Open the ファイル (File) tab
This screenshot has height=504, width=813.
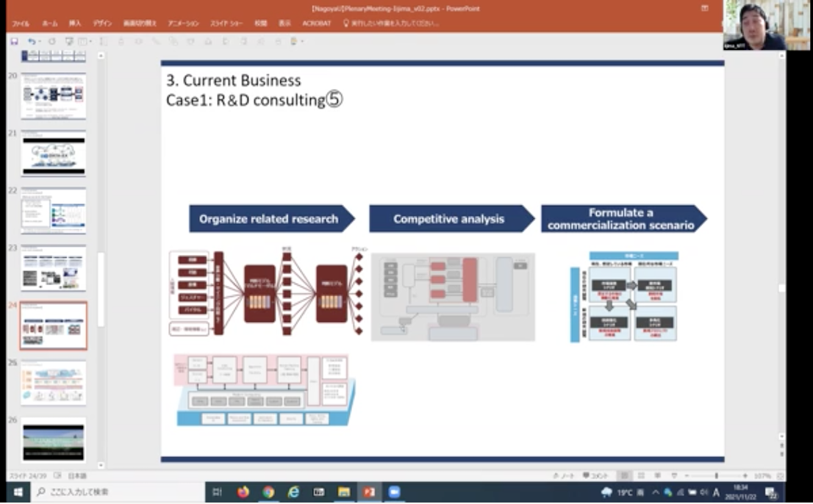tap(21, 24)
